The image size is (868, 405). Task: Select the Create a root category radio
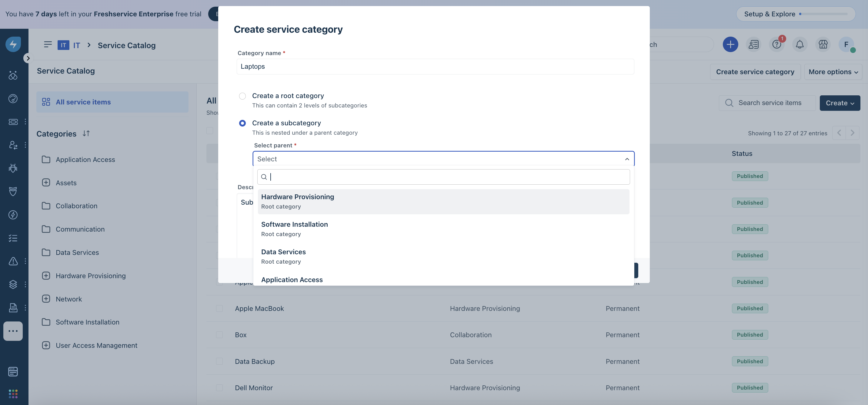pos(242,96)
